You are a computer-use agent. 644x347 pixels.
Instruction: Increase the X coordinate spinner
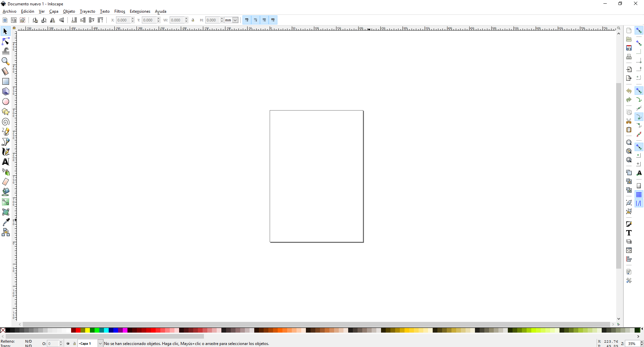[x=133, y=19]
